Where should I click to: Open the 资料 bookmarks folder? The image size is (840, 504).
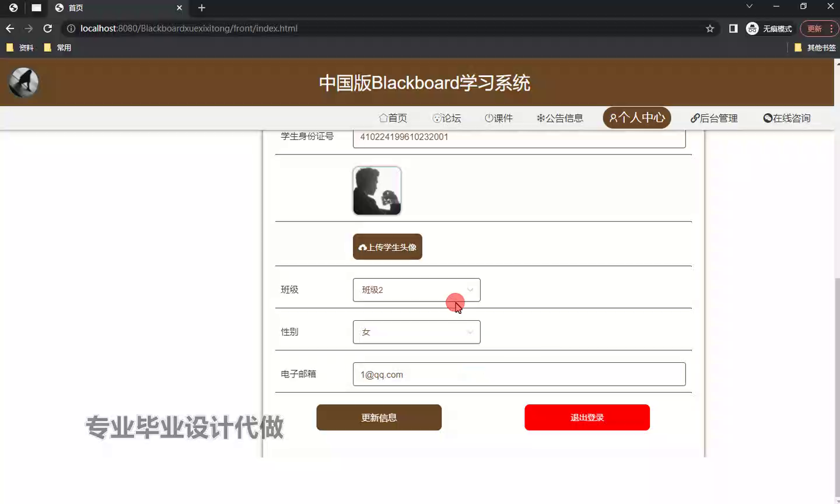click(19, 48)
